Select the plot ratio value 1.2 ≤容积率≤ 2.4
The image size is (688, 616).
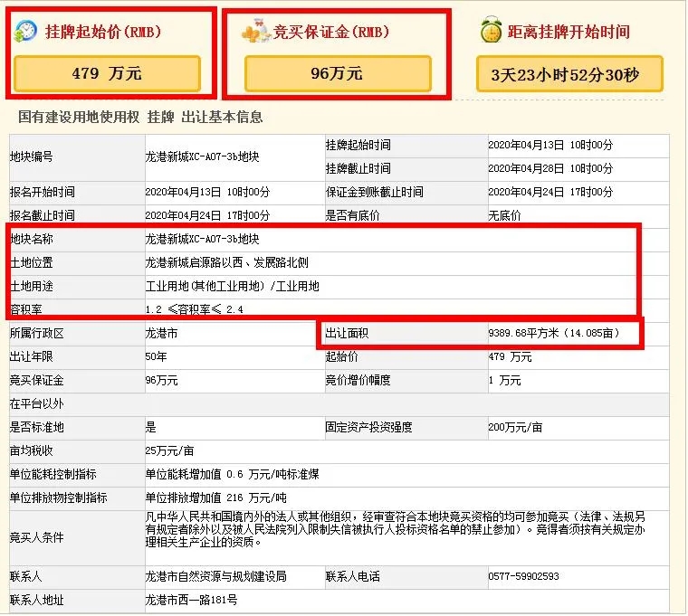click(x=195, y=310)
